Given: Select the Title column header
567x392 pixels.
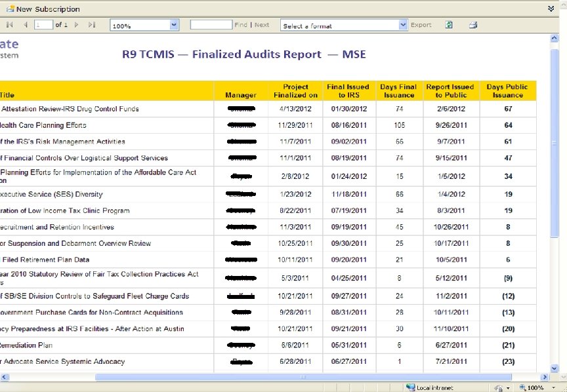Looking at the screenshot, I should (x=7, y=95).
